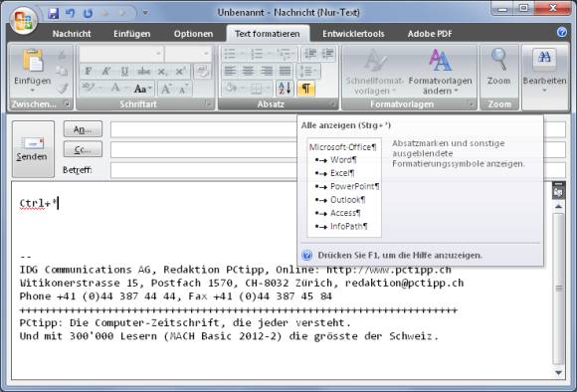The image size is (577, 392).
Task: Click the copy icon in Zwischenablage group
Action: [63, 71]
